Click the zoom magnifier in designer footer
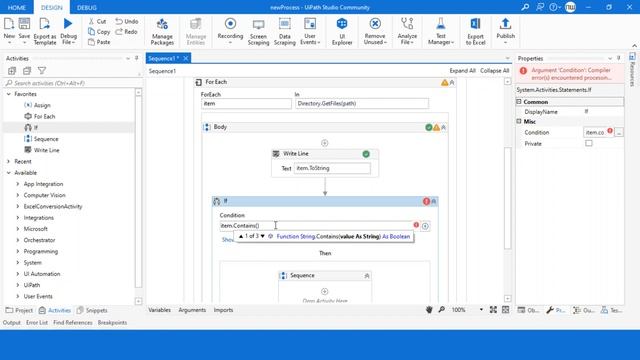640x360 pixels. [441, 310]
